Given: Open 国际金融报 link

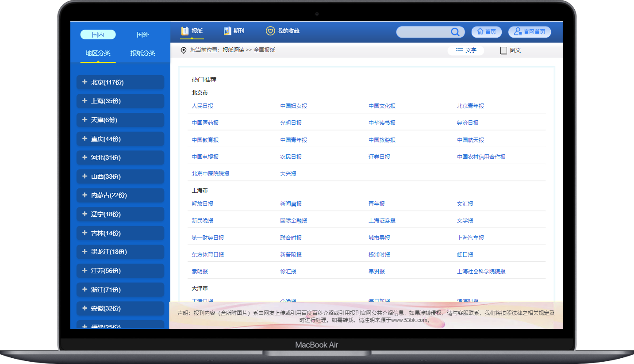Looking at the screenshot, I should [x=293, y=221].
